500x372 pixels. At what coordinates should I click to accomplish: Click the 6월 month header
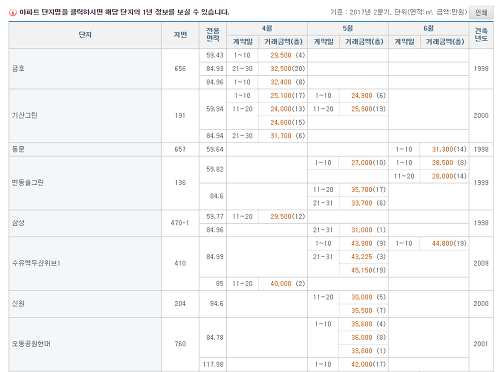[429, 29]
